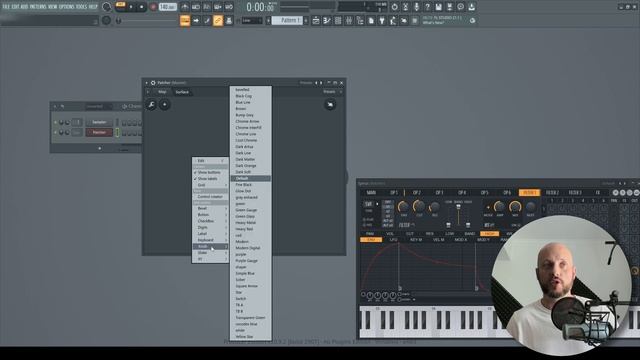The image size is (640, 360).
Task: Click the Control creator menu entry
Action: (210, 197)
